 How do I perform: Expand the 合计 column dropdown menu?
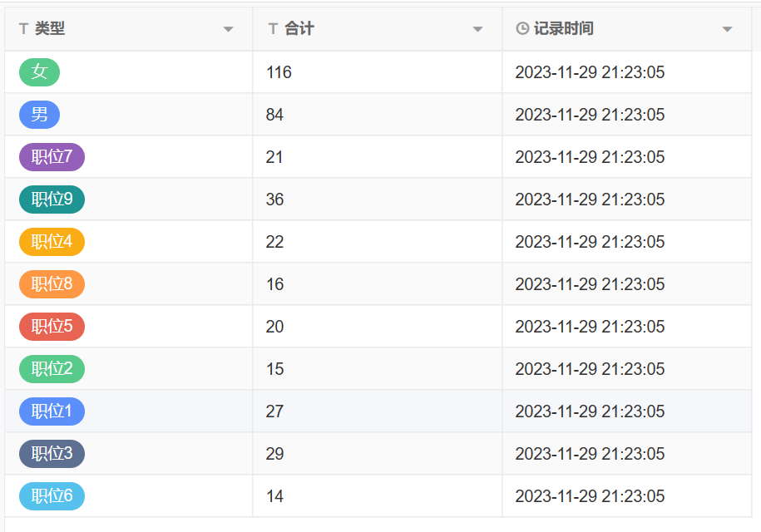[477, 30]
